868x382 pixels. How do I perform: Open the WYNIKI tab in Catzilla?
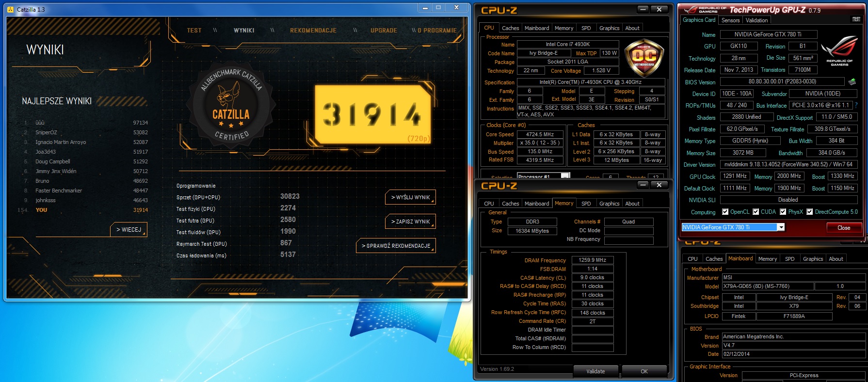tap(244, 30)
